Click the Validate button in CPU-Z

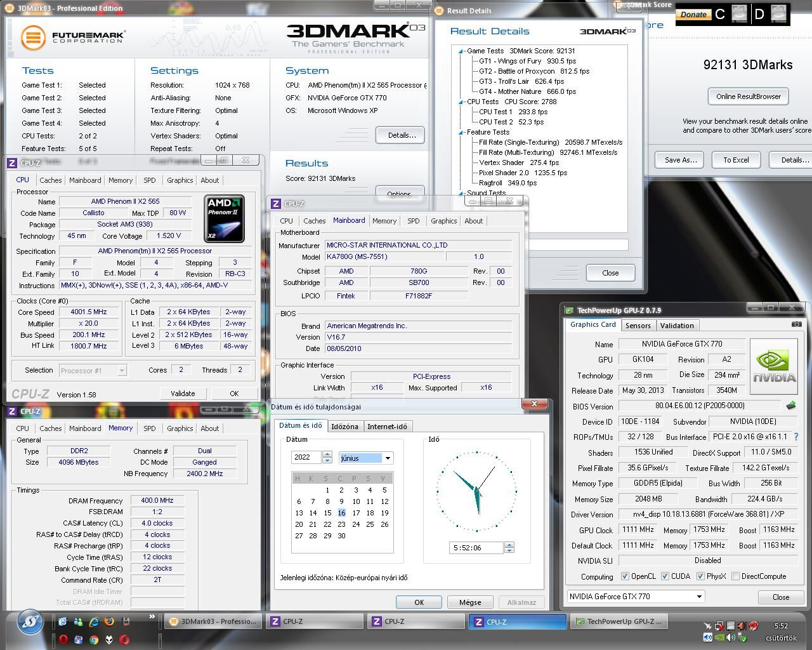click(x=183, y=394)
